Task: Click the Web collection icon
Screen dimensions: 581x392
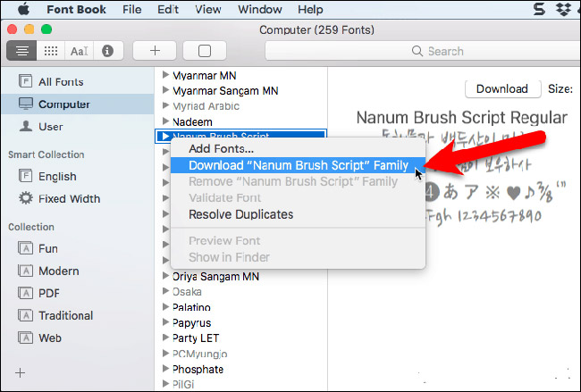Action: 25,338
